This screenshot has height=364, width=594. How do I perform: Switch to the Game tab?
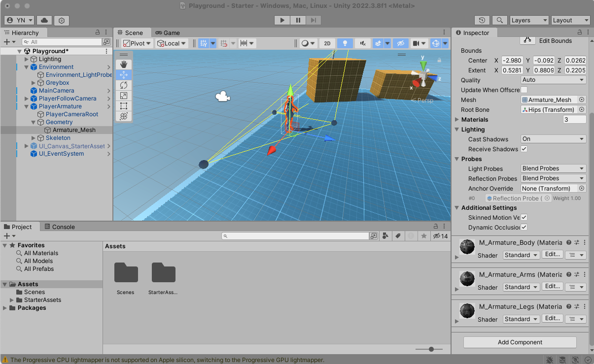coord(168,33)
